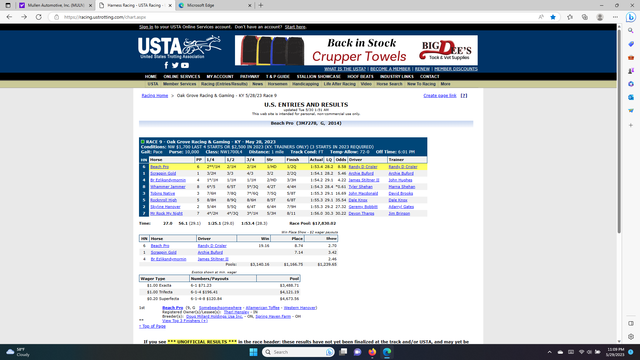Show hidden system tray icons
Screen dimensions: 640x360
click(x=549, y=352)
